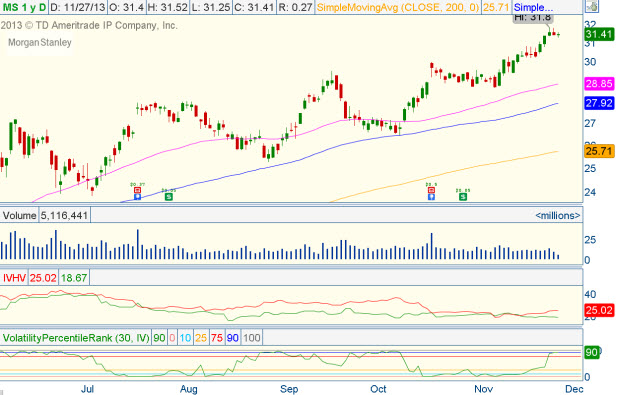Select the VolatilityPercentileRank (30, IV) title

76,338
